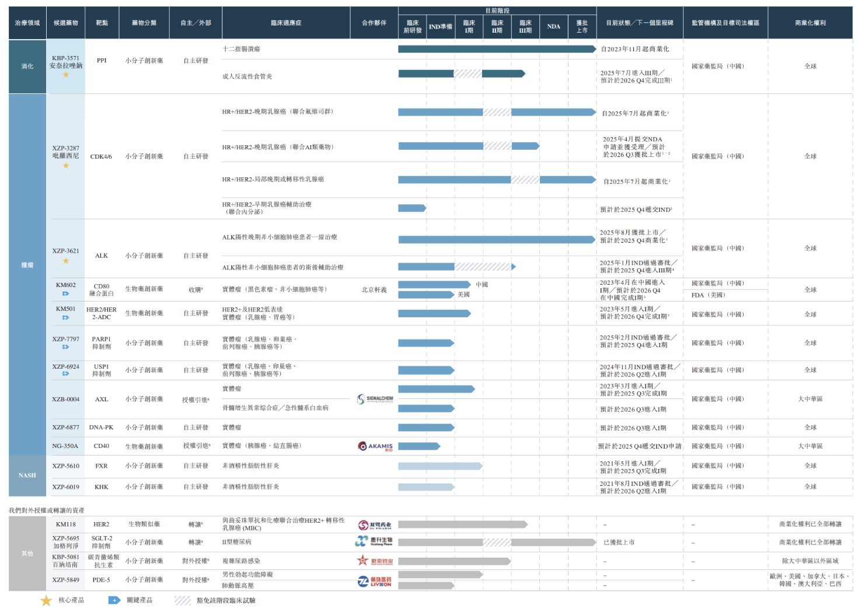Click the KM602 bar labelled 中國
The height and width of the screenshot is (616, 865).
pyautogui.click(x=435, y=285)
